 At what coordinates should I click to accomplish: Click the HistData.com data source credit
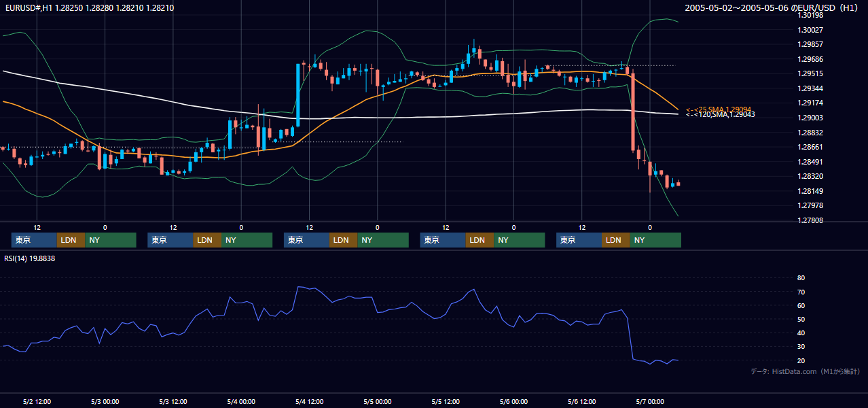pyautogui.click(x=806, y=372)
